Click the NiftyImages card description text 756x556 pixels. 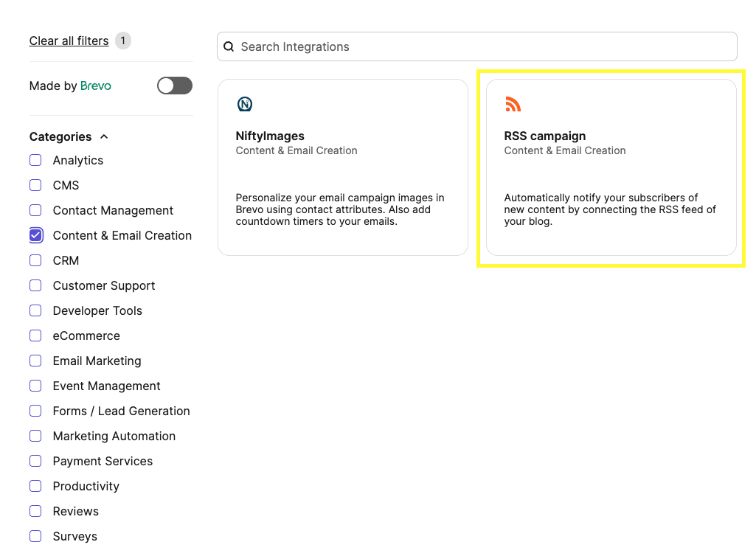point(340,209)
